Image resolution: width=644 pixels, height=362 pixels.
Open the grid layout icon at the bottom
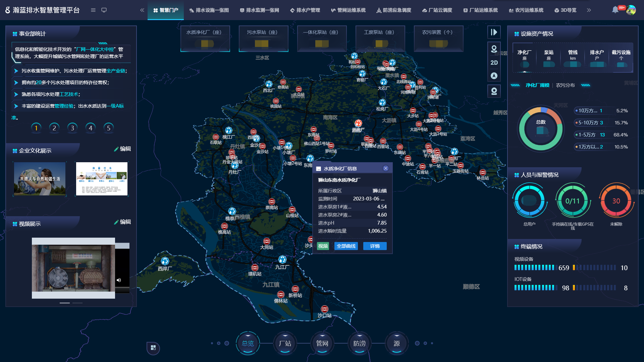coord(153,348)
